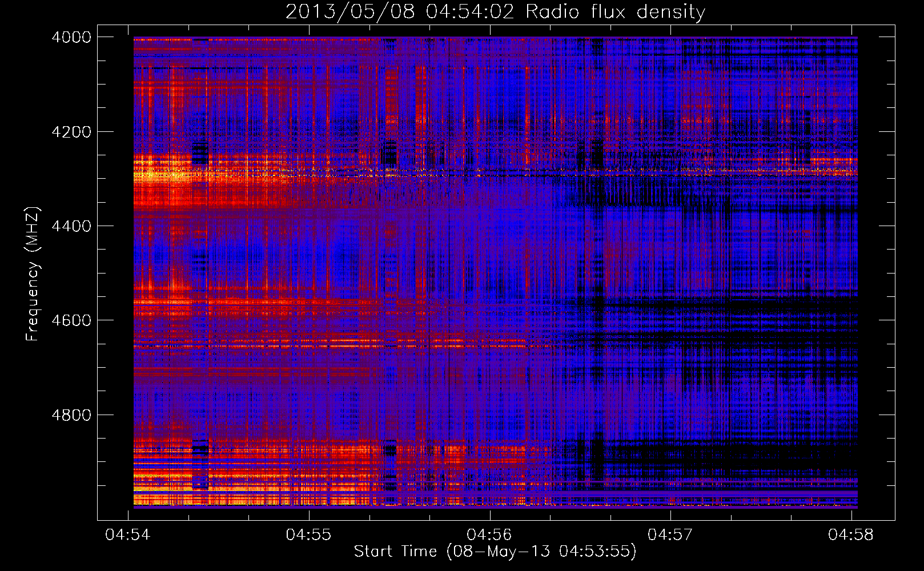Click the 4200 frequency tick label
Image resolution: width=924 pixels, height=571 pixels.
(x=71, y=132)
